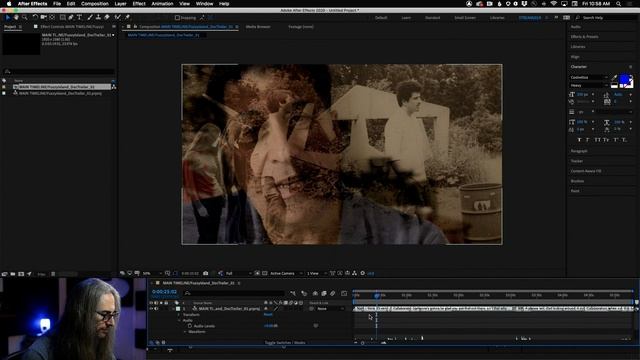Open macOS Spotlight search
The image size is (640, 360).
click(619, 4)
